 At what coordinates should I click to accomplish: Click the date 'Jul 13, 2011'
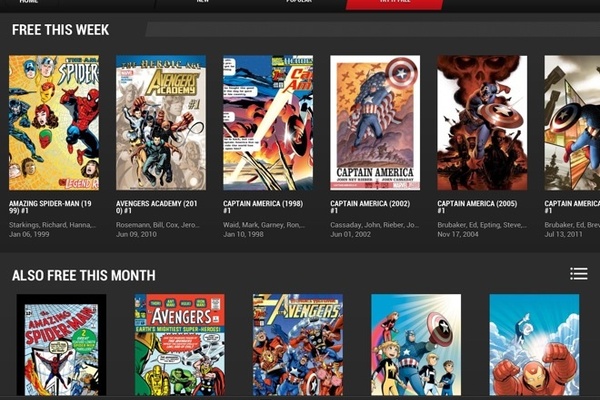[564, 234]
